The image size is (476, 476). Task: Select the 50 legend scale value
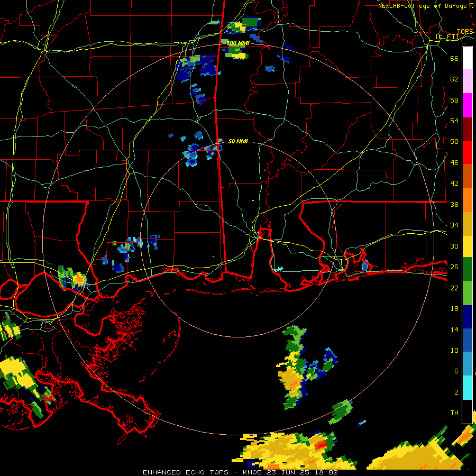[x=454, y=142]
